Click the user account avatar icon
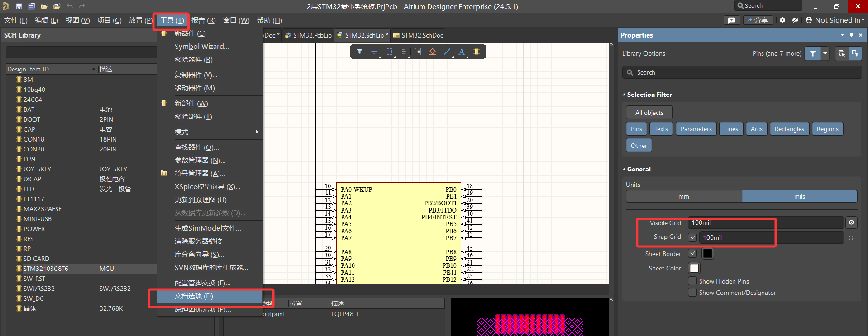This screenshot has width=868, height=336. pyautogui.click(x=809, y=20)
